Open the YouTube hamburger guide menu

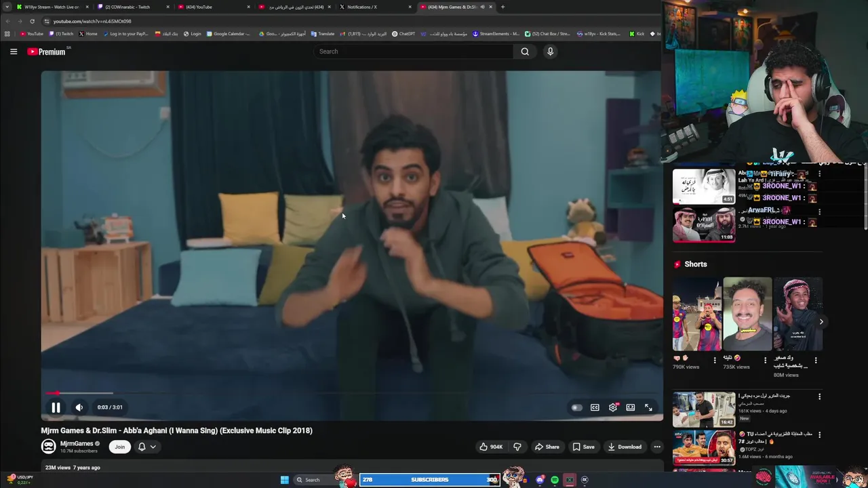click(14, 52)
